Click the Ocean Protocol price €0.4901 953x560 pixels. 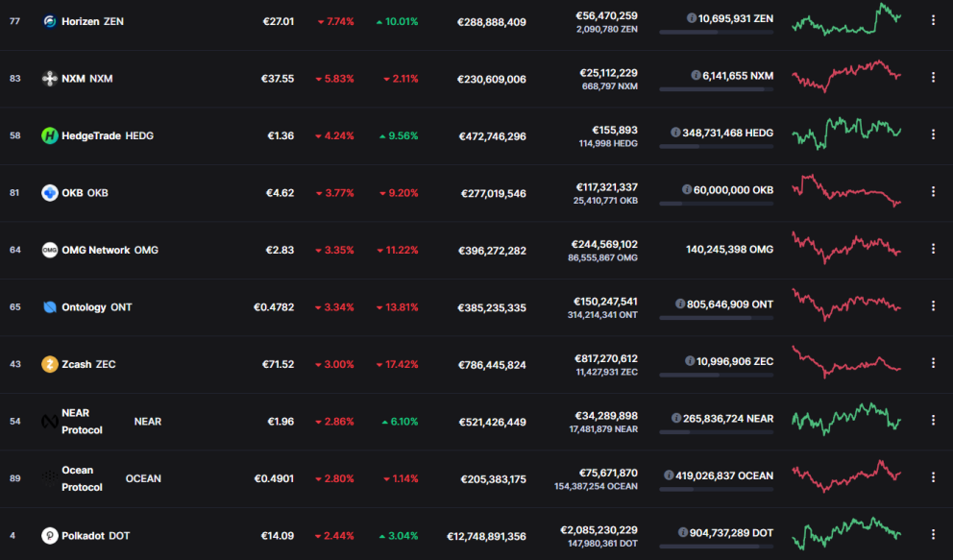274,478
